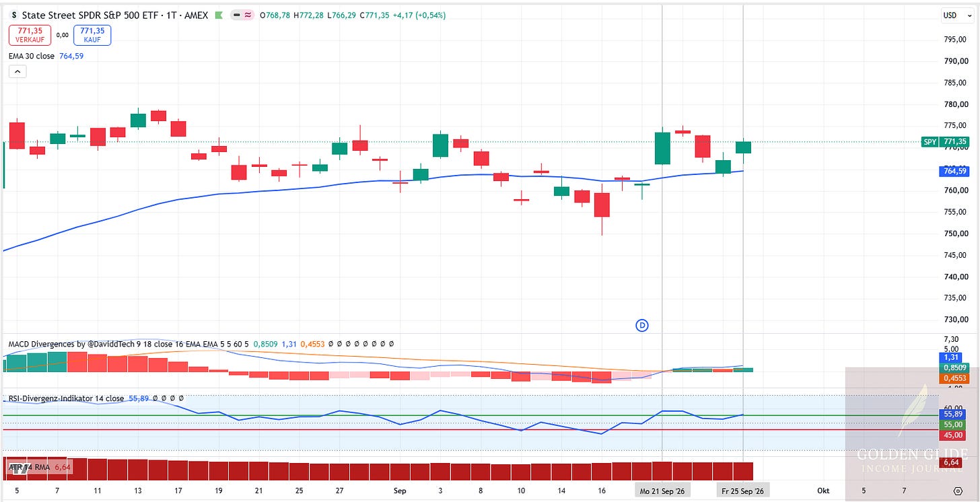Click the dark red 6,64 ATR axis tag

coord(951,463)
